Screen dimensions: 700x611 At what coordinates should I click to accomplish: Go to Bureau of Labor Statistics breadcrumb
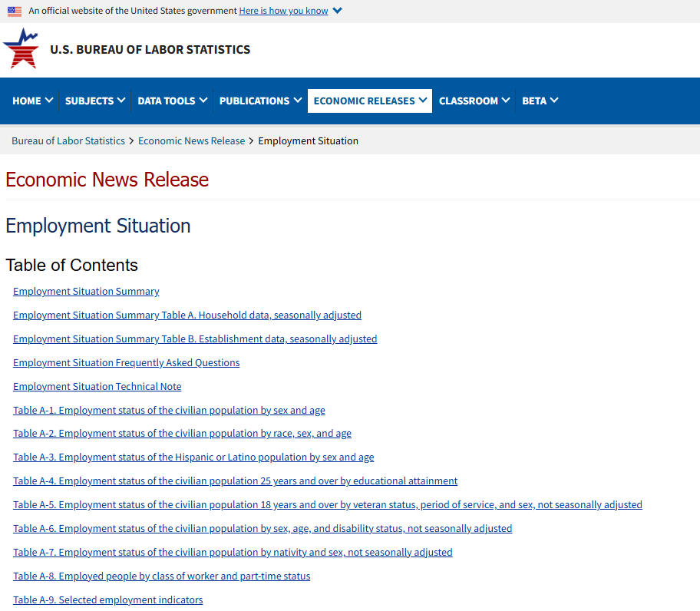tap(68, 141)
